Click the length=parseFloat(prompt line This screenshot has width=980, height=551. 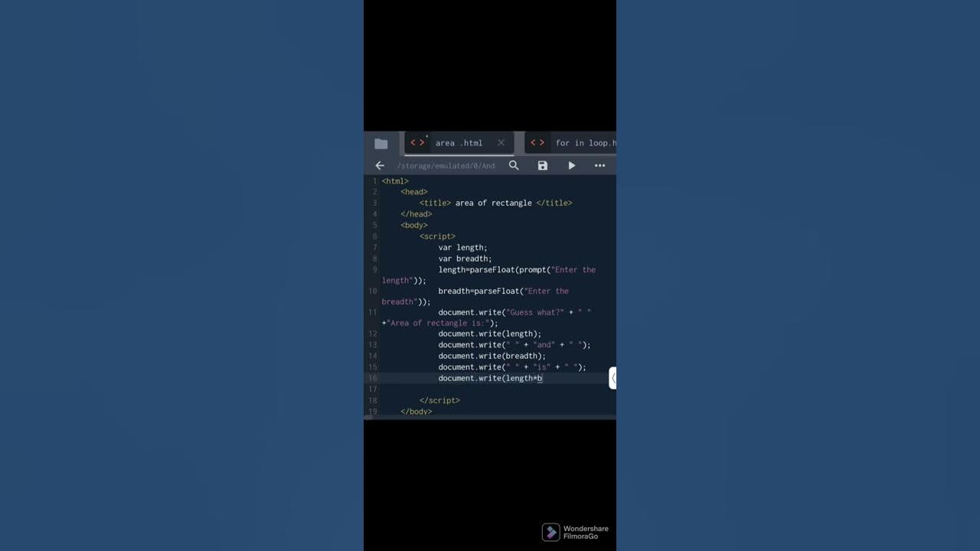tap(517, 269)
